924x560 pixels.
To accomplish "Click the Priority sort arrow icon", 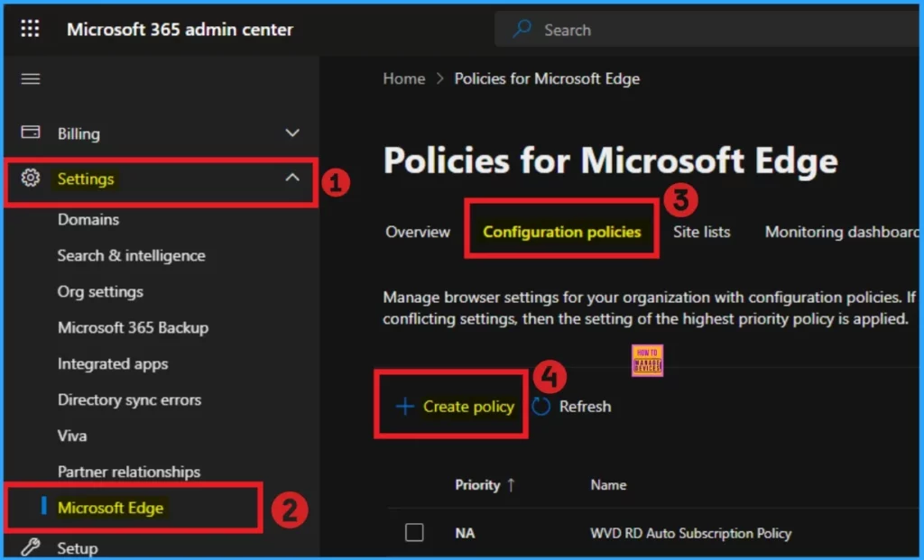I will pyautogui.click(x=511, y=484).
